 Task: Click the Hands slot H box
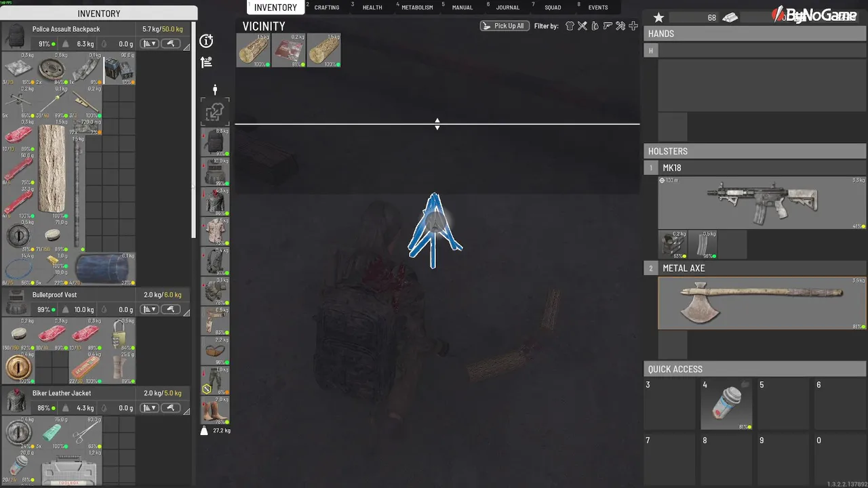(x=651, y=51)
